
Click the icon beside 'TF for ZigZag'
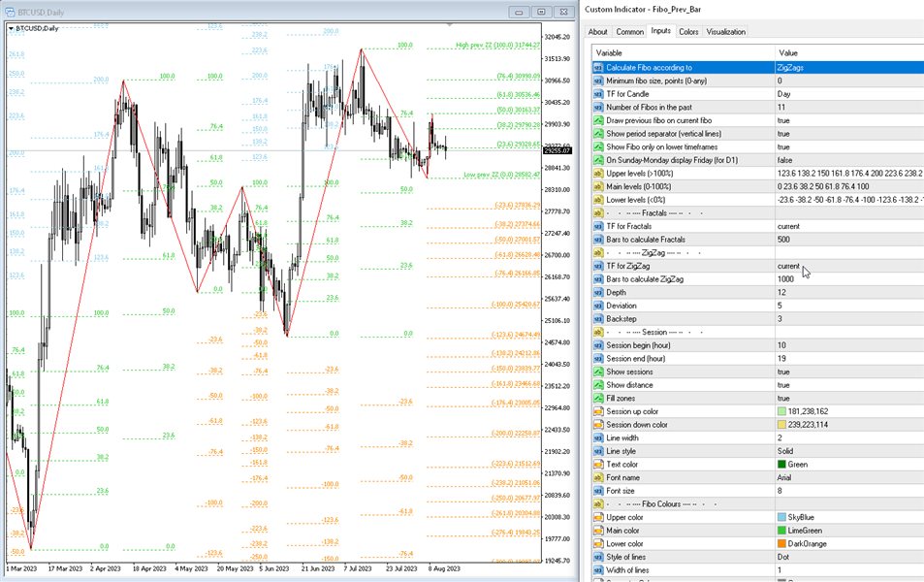point(599,266)
